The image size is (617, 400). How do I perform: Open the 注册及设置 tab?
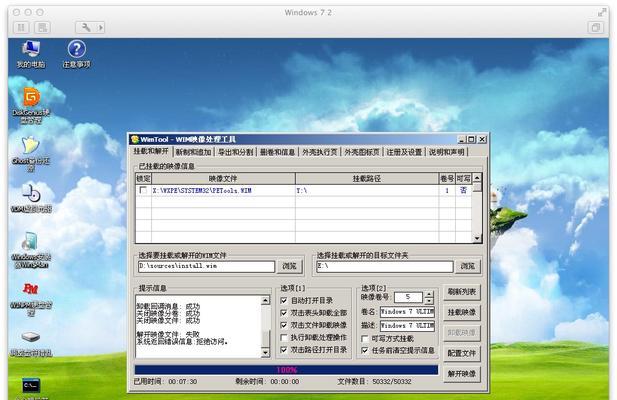click(404, 152)
